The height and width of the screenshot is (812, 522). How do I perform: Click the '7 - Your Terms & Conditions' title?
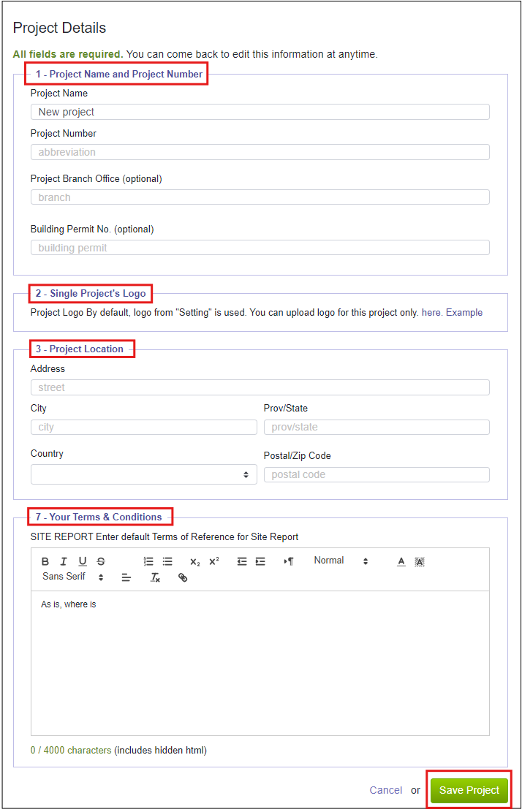pos(99,517)
